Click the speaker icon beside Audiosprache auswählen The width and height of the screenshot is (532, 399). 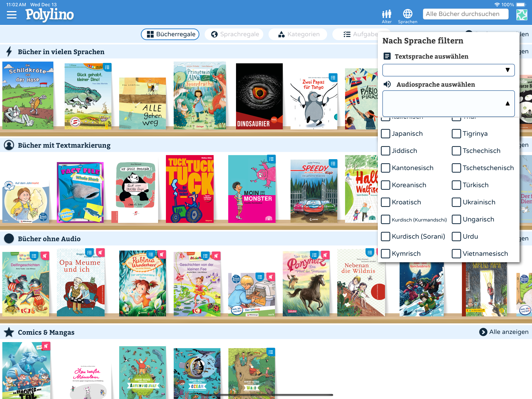pyautogui.click(x=387, y=84)
